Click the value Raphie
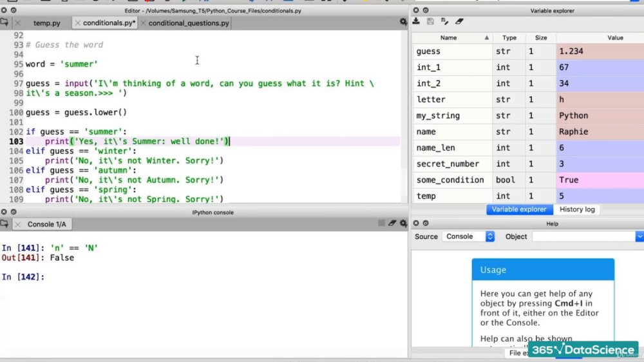644x362 pixels. (573, 132)
